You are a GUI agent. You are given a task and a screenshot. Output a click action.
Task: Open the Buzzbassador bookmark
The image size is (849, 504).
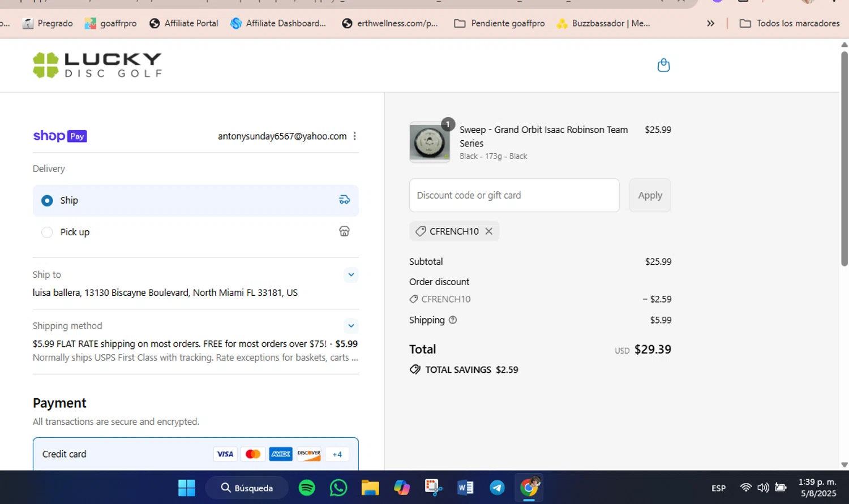point(603,23)
